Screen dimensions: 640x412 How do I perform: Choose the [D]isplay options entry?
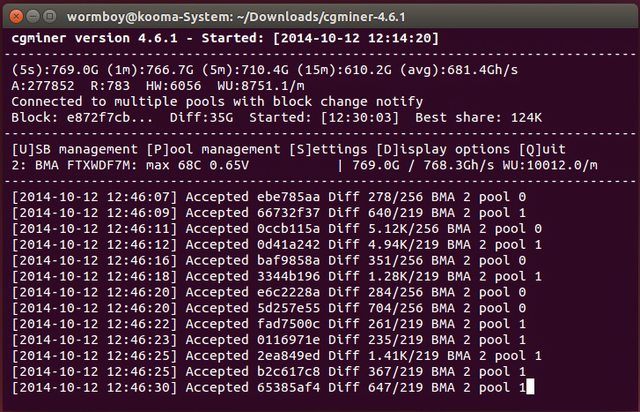tap(443, 149)
